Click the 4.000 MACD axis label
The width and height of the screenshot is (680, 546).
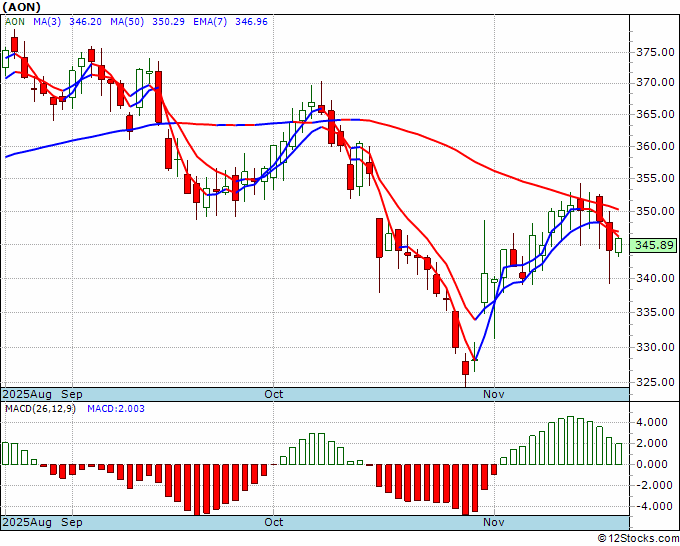pos(651,422)
